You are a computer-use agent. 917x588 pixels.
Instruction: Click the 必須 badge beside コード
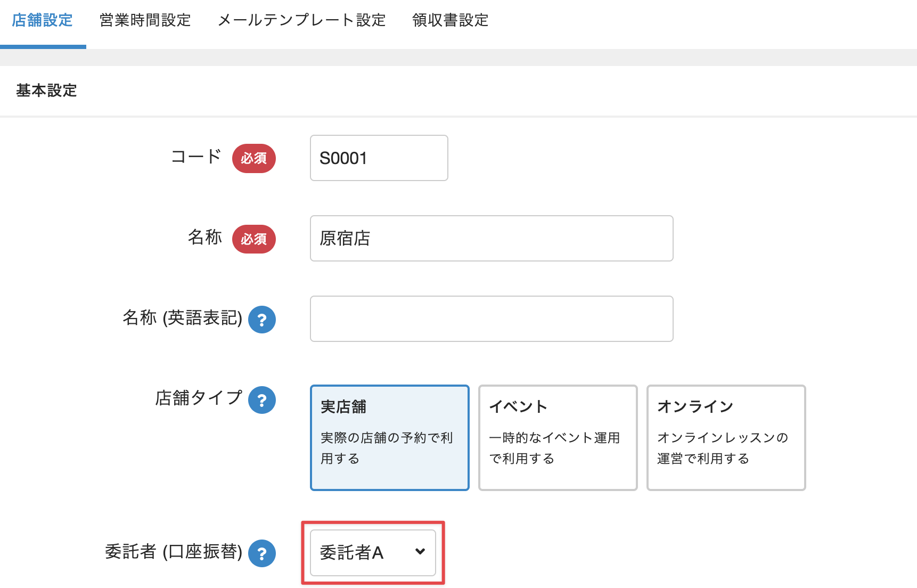tap(254, 158)
